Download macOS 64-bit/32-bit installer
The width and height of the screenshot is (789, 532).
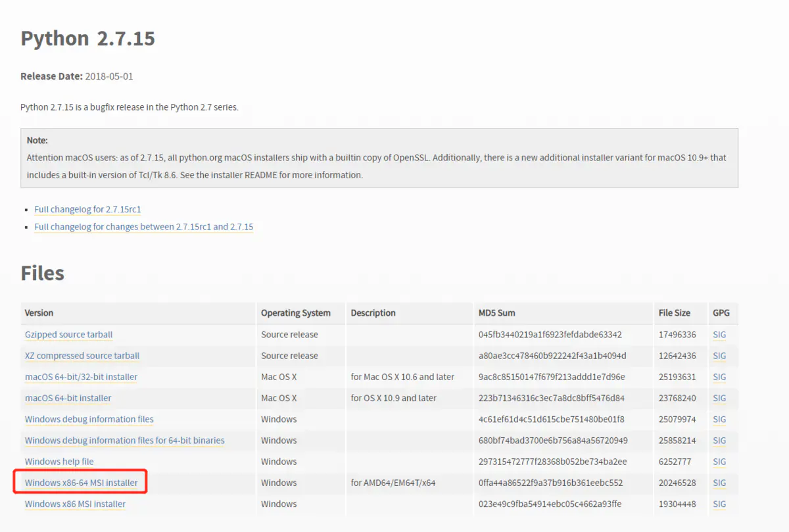[x=81, y=377]
